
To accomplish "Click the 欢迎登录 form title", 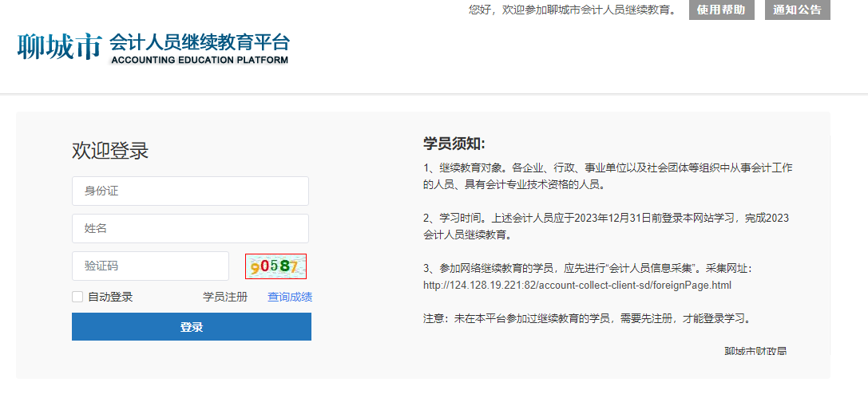I will 110,151.
